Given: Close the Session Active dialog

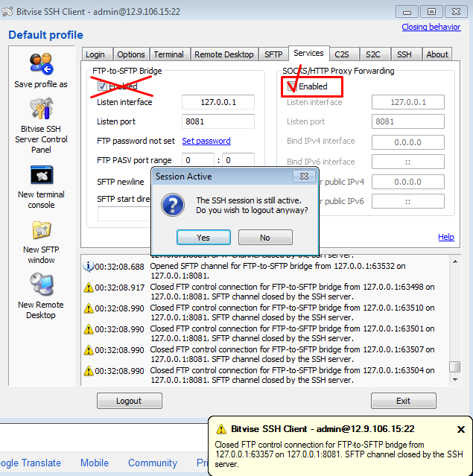Looking at the screenshot, I should point(304,177).
